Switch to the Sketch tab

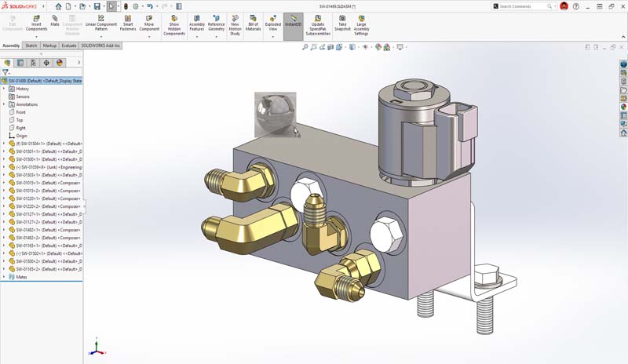pos(31,45)
